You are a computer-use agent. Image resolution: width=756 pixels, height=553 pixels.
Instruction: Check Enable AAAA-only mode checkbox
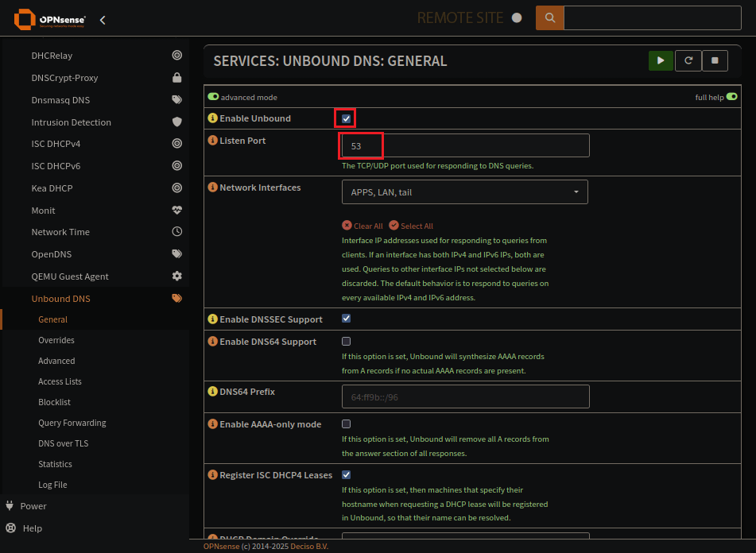coord(346,424)
